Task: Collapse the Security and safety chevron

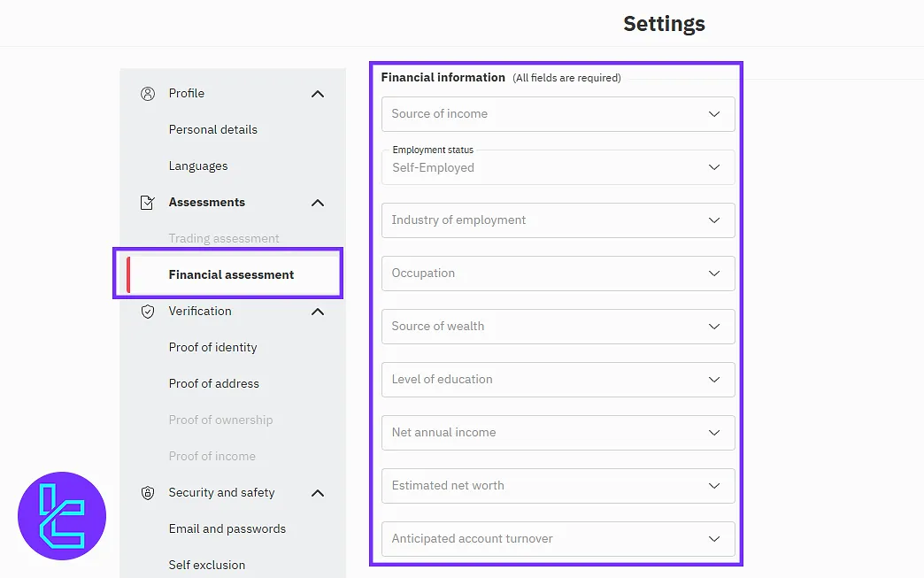Action: [x=318, y=493]
